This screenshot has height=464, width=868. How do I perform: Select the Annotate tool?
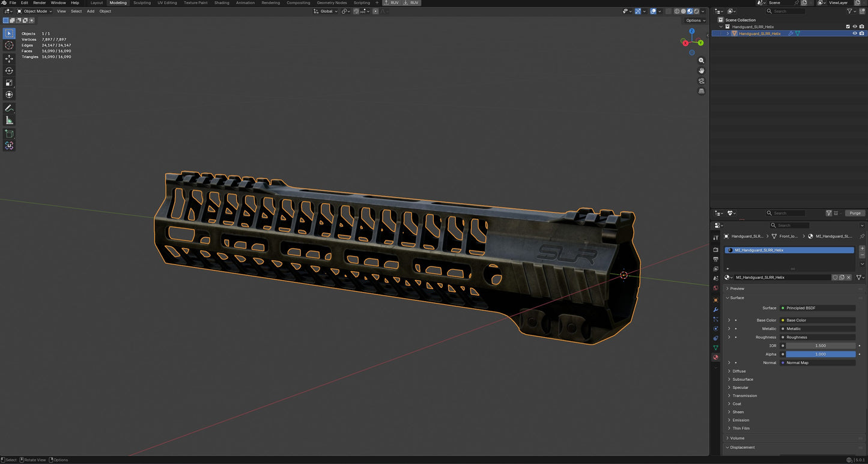[x=9, y=108]
